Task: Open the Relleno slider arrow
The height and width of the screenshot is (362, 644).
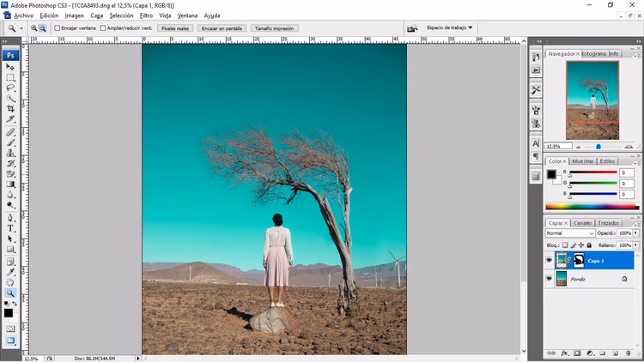Action: pos(635,245)
